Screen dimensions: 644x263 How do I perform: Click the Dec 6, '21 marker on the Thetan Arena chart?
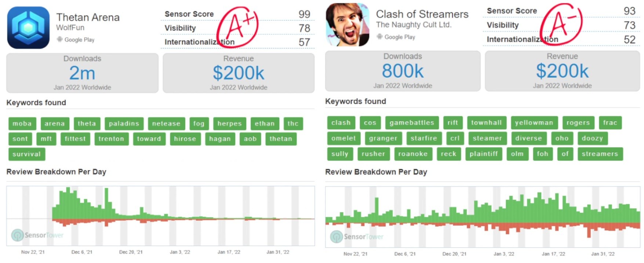[82, 252]
